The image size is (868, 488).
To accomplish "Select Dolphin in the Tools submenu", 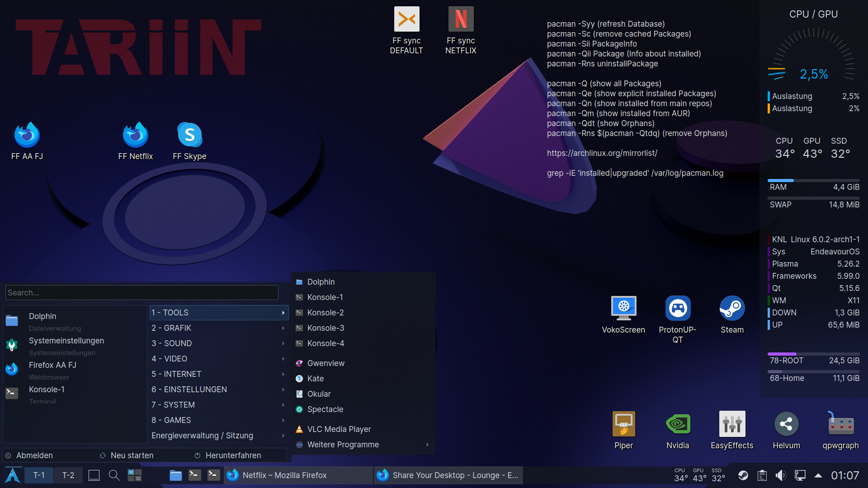I will 363,282.
